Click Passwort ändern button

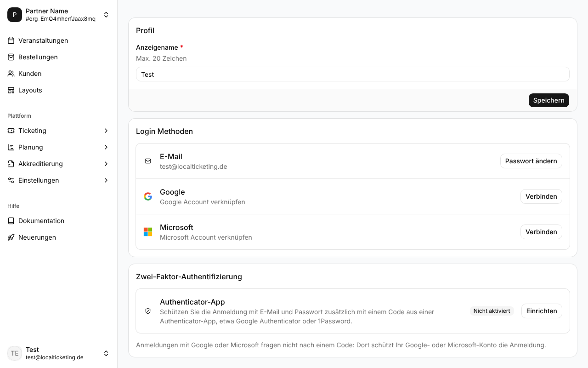tap(531, 161)
